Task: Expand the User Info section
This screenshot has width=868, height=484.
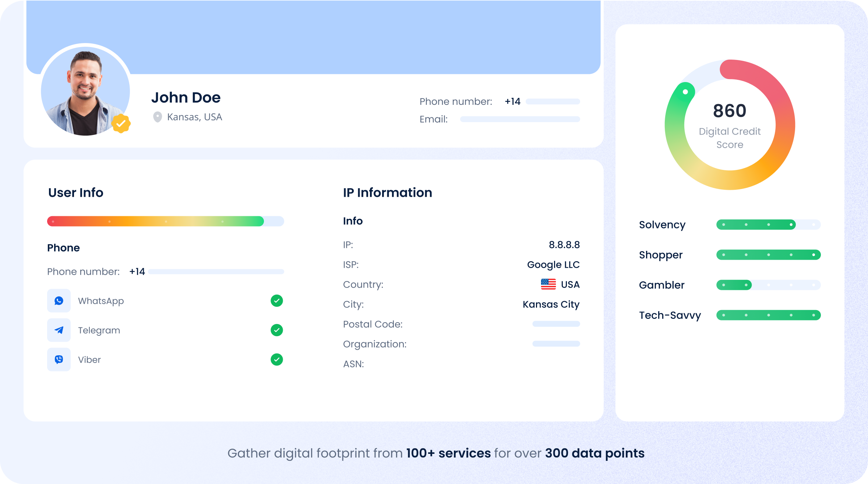Action: (x=75, y=192)
